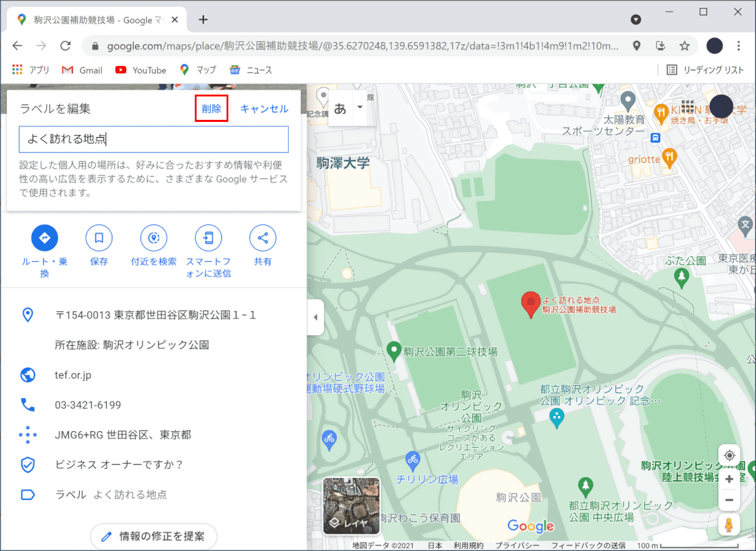Click the Street View pegman icon
The image size is (756, 551).
[x=729, y=525]
